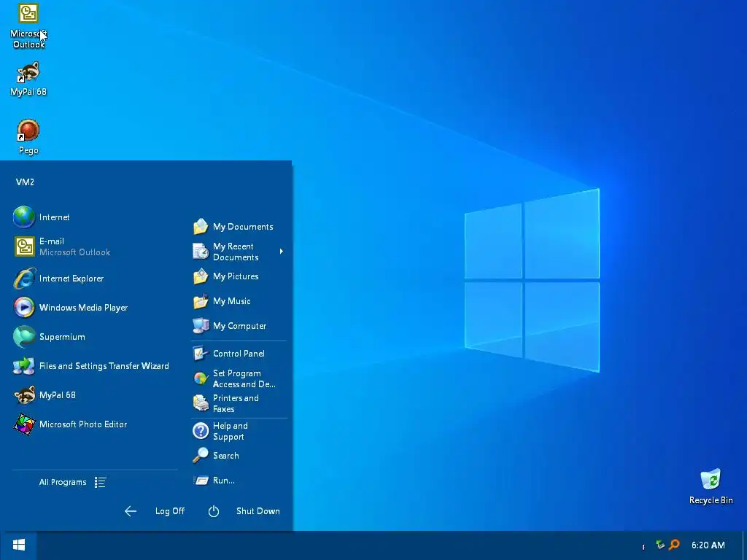Select the Supermium text entry
This screenshot has height=560, width=747.
click(x=62, y=337)
